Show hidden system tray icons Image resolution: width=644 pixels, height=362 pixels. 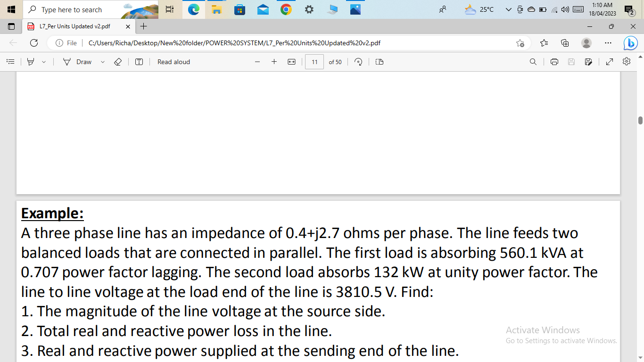point(508,9)
